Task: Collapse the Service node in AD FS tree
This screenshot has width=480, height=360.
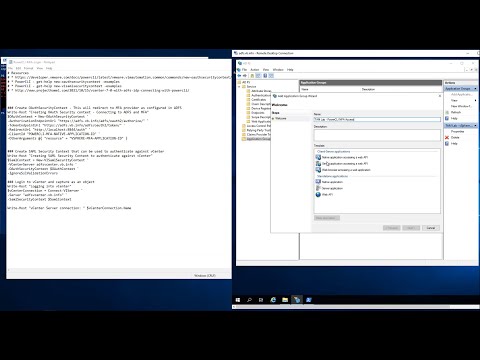Action: tap(239, 86)
